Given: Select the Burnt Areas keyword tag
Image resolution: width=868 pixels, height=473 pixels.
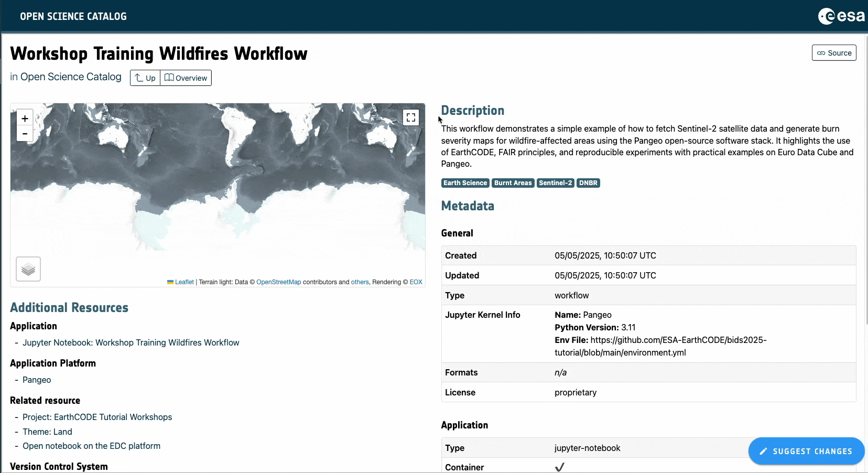Looking at the screenshot, I should pos(513,183).
